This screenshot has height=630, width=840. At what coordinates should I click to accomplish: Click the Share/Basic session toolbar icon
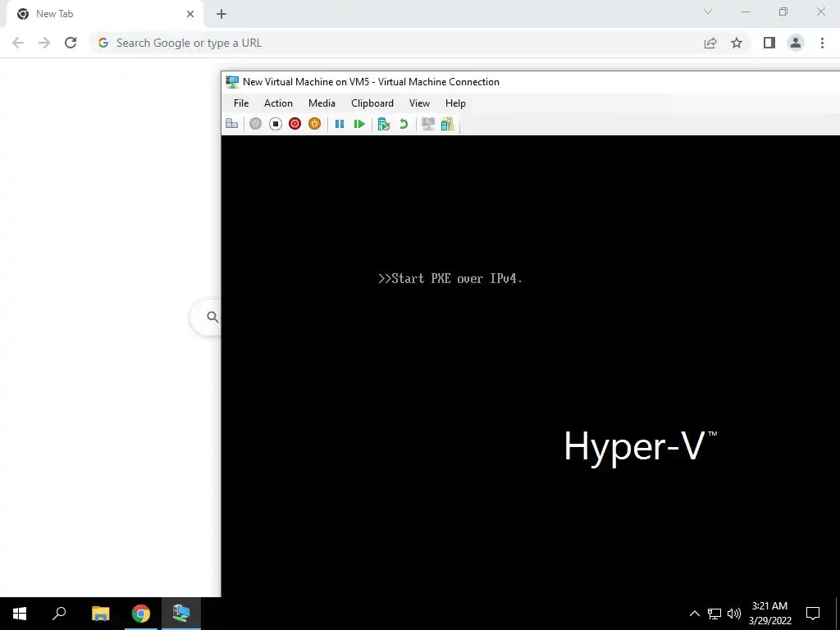tap(447, 124)
